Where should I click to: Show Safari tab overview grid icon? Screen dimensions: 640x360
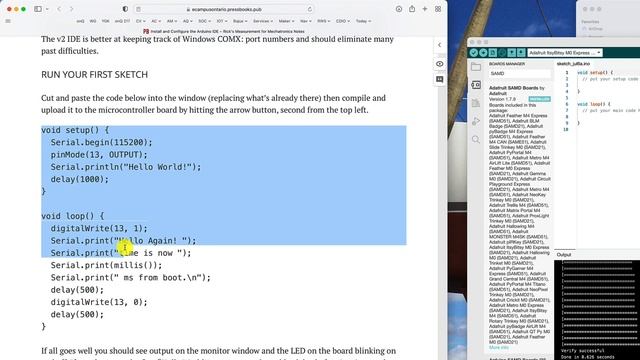tap(438, 9)
